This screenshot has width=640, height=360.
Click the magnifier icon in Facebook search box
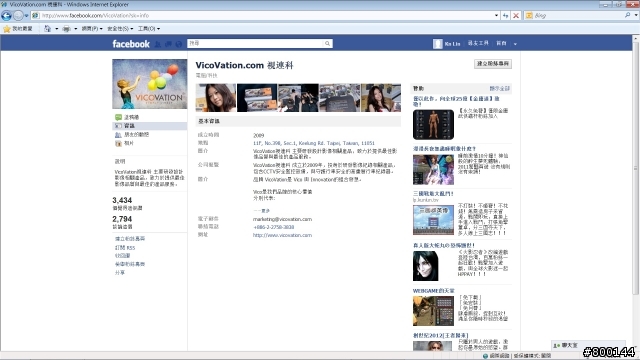coord(327,43)
